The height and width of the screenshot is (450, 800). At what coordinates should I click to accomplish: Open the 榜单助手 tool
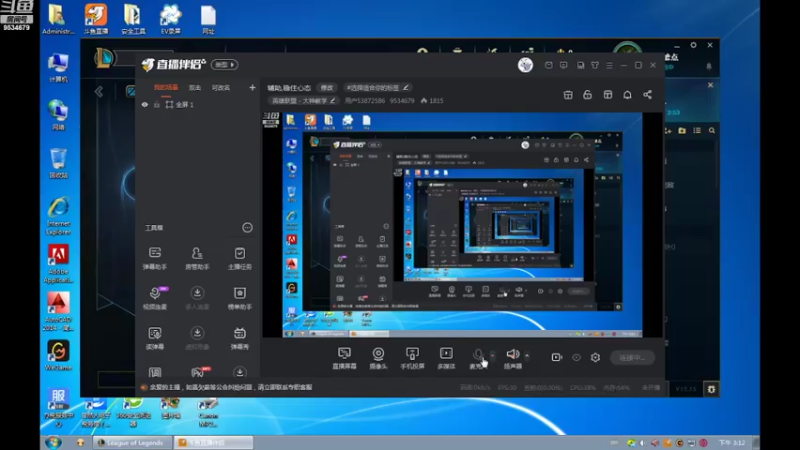(239, 298)
